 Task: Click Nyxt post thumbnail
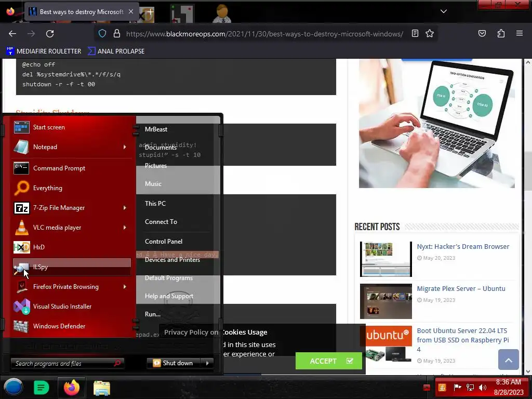click(386, 259)
